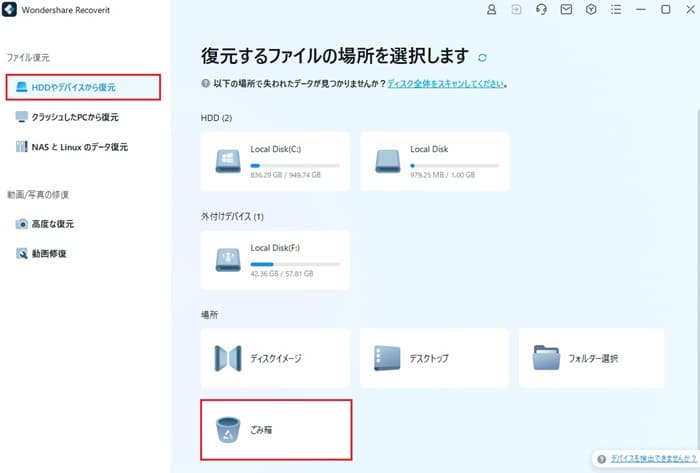Click the 42.36 GB / 57.81 GB text

coord(282,274)
